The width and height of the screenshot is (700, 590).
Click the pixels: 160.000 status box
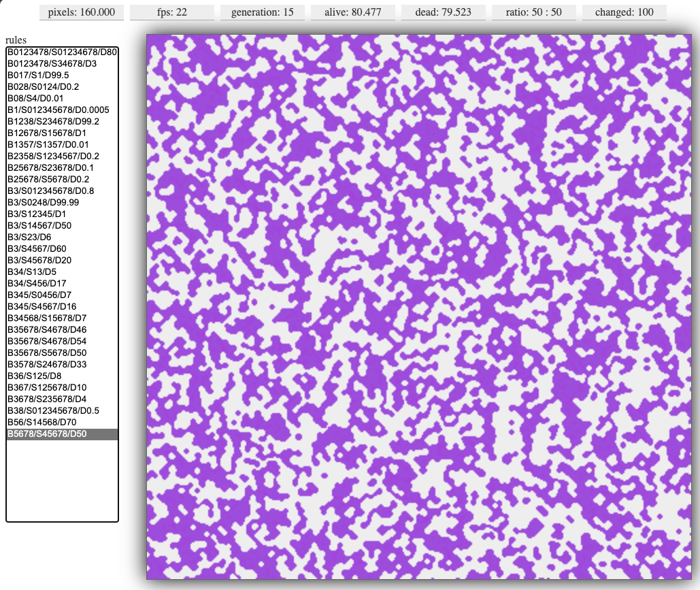[82, 12]
